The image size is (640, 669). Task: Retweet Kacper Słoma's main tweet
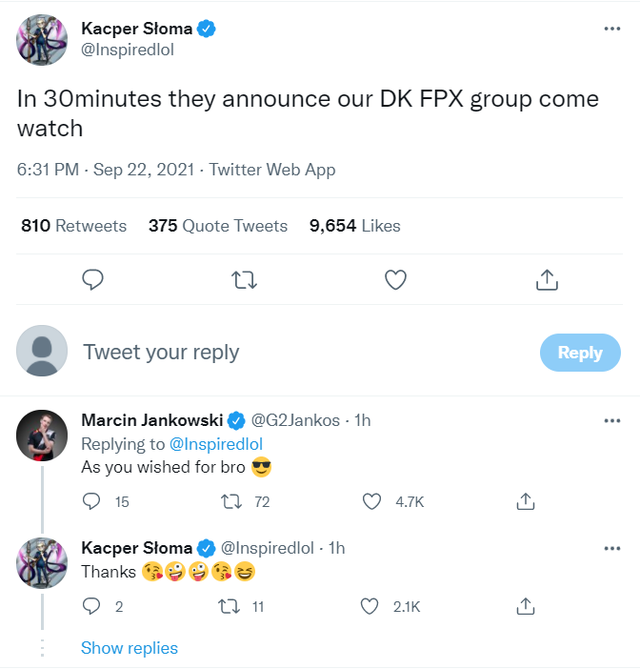click(244, 280)
